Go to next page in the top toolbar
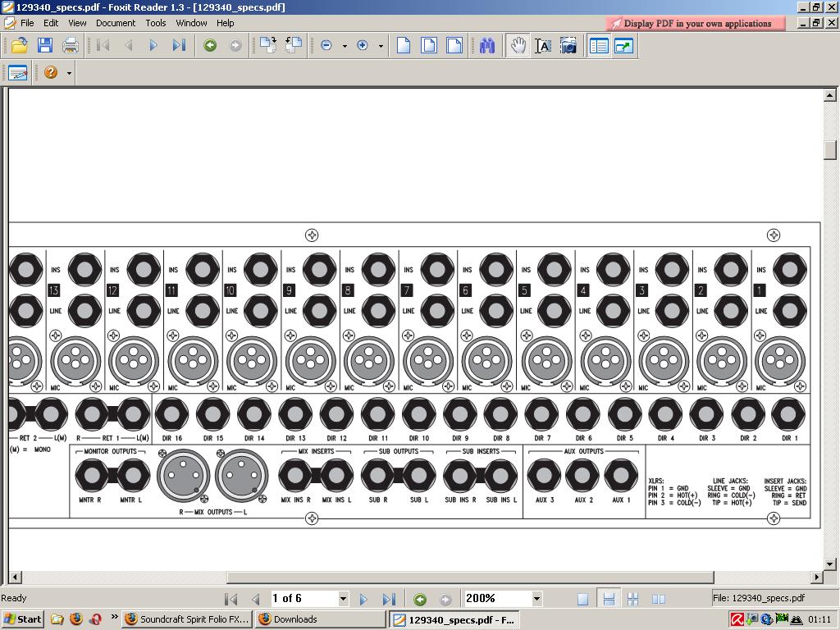Viewport: 840px width, 630px height. click(x=153, y=46)
